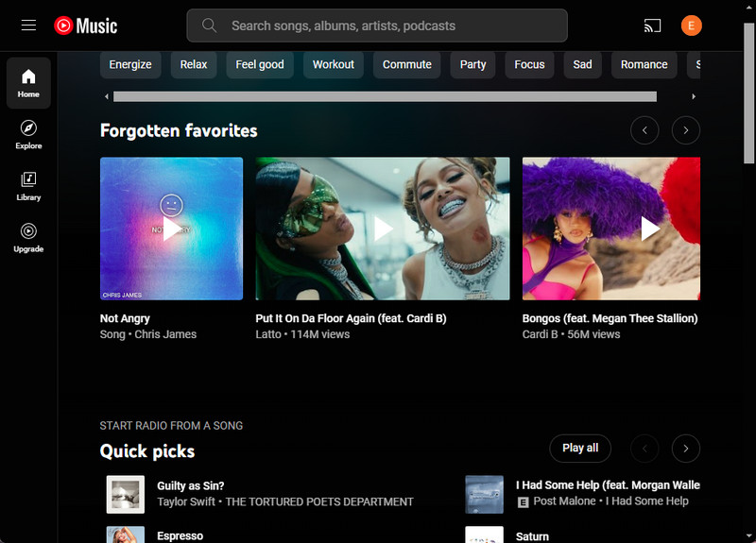This screenshot has width=756, height=543.
Task: Click vertical scrollbar down arrow
Action: coord(749,535)
